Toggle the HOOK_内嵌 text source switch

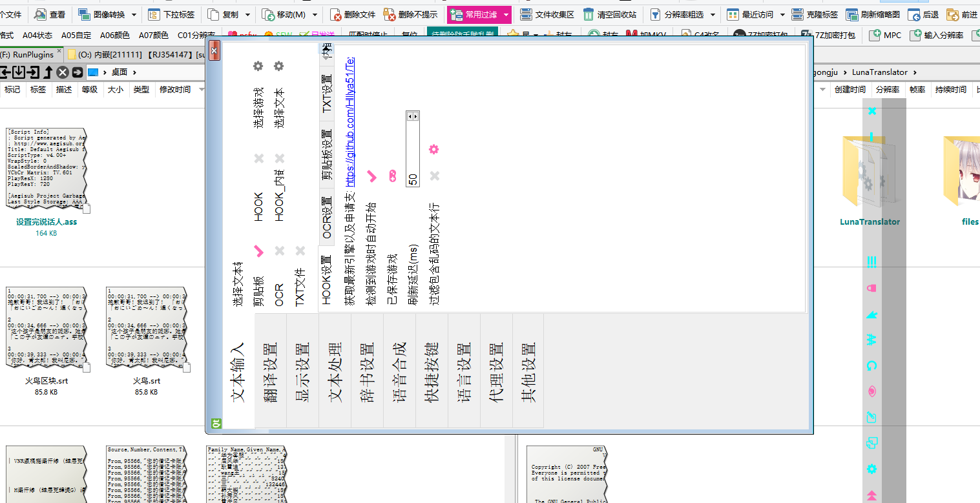pyautogui.click(x=279, y=158)
